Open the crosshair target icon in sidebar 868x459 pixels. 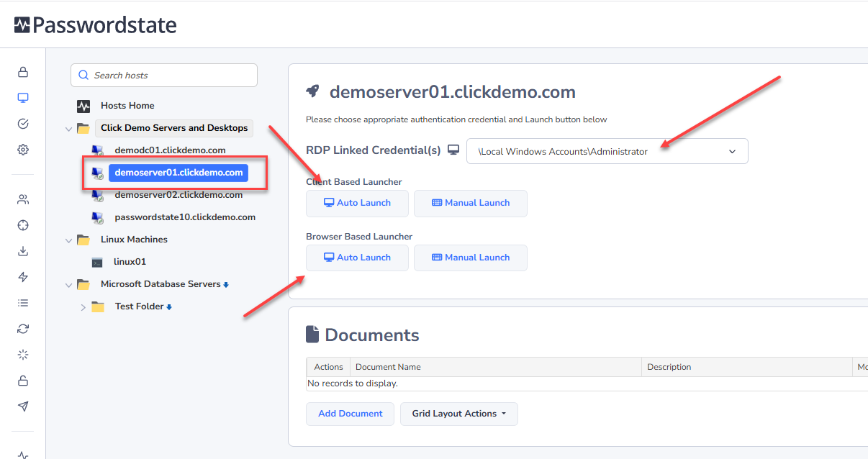(23, 225)
